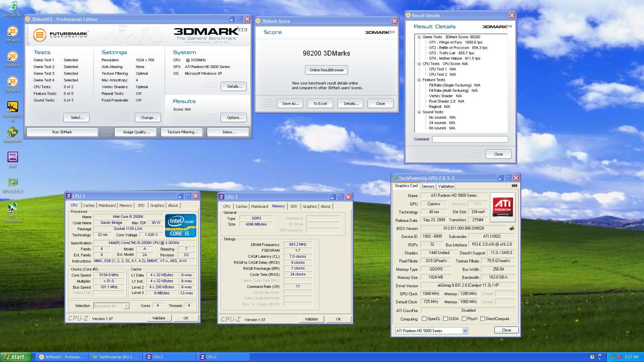This screenshot has width=644, height=362.
Task: Enable the OpenCL checkbox in GPU-Z
Action: [x=424, y=319]
